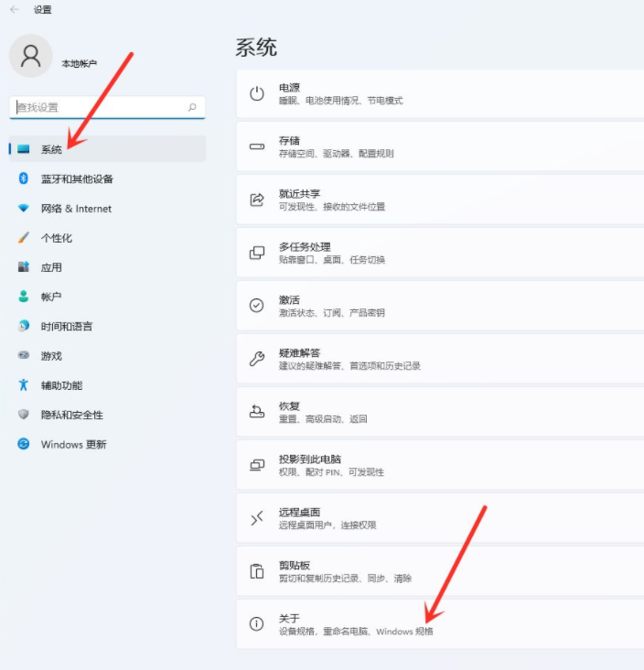This screenshot has width=644, height=670.
Task: Click the 帐户 person icon
Action: [x=24, y=297]
